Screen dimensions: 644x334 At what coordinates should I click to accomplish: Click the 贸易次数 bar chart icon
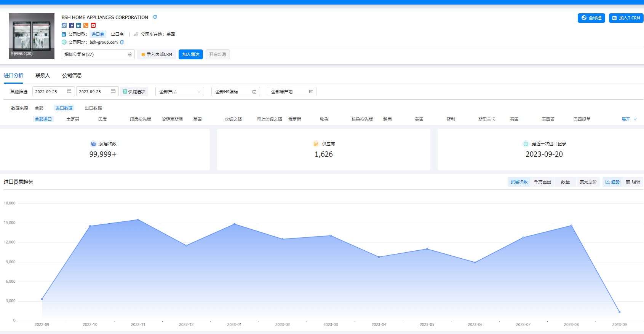[x=93, y=144]
